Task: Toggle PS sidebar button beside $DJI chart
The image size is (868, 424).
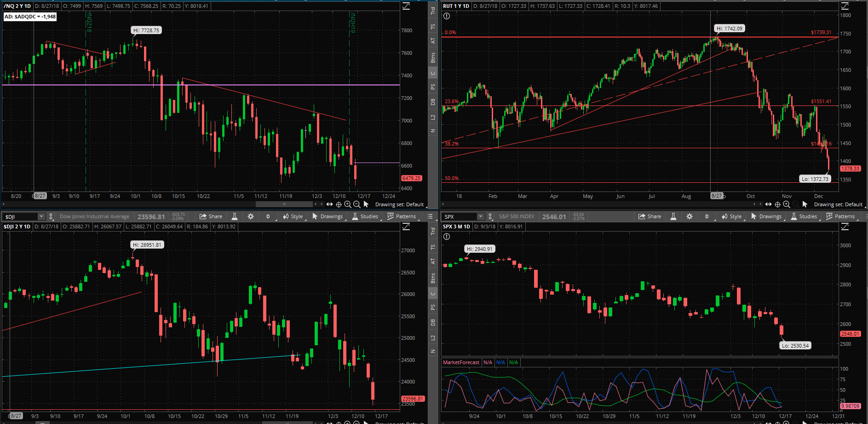Action: (x=433, y=307)
